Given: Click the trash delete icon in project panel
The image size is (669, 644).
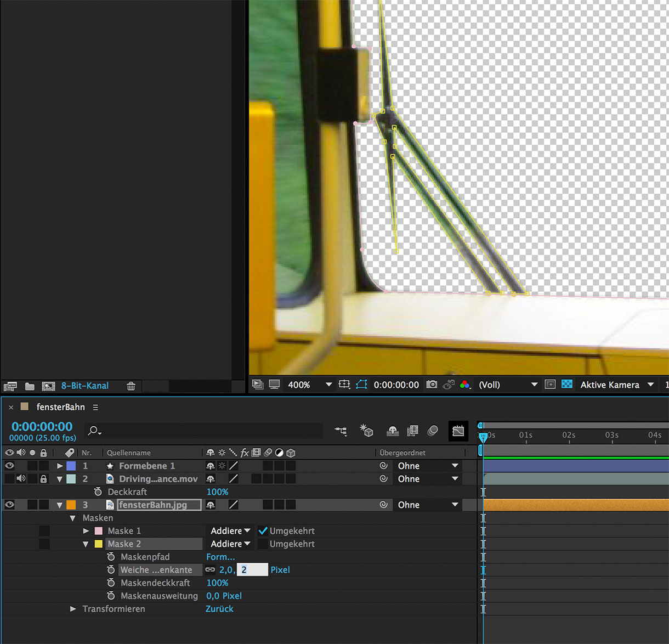Looking at the screenshot, I should click(131, 386).
